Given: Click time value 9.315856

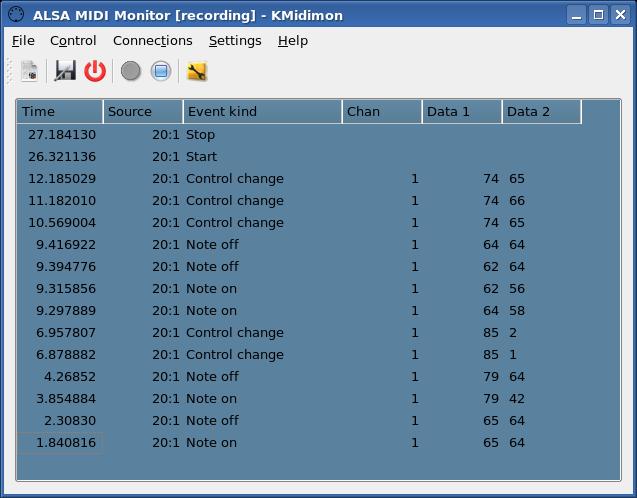Looking at the screenshot, I should (66, 288).
